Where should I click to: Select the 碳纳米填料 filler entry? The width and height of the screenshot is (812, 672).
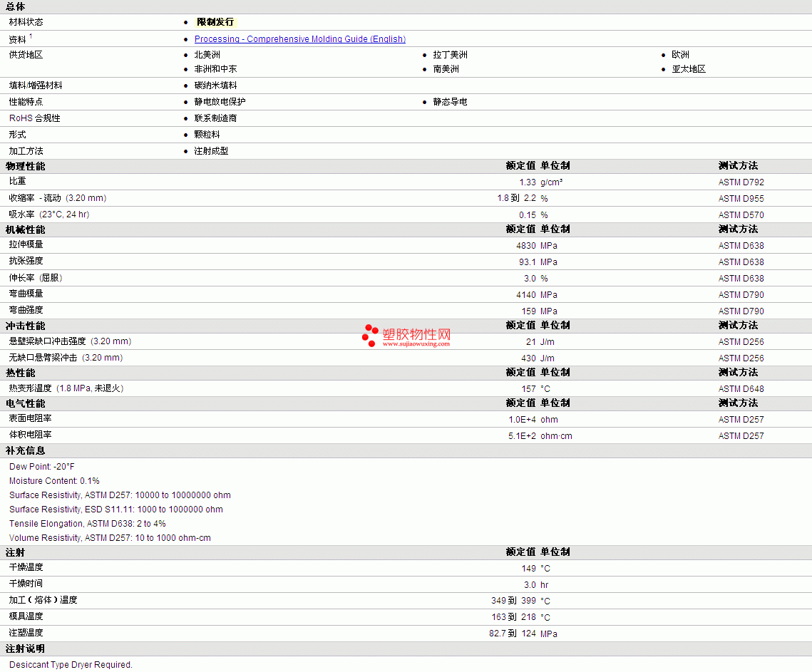[215, 86]
